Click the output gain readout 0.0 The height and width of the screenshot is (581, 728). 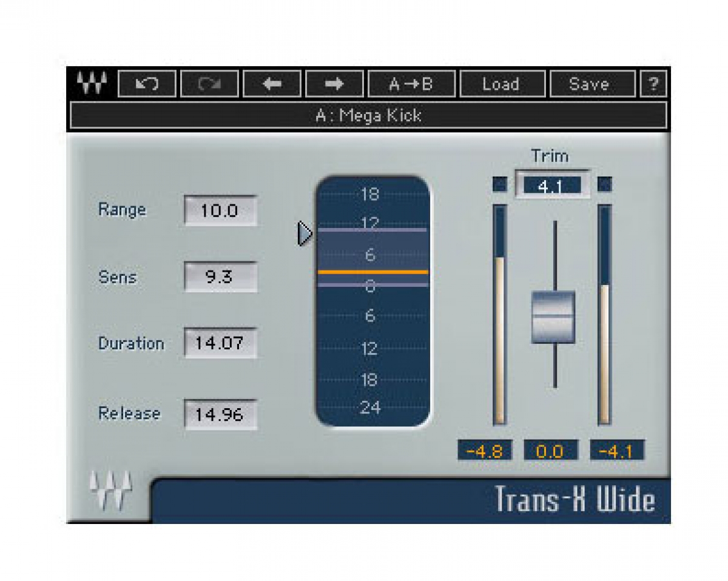click(x=550, y=451)
